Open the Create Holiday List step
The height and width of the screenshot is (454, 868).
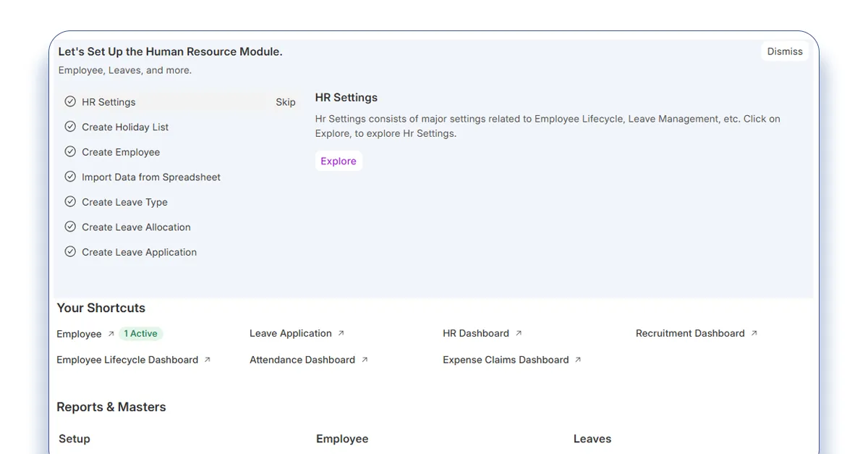tap(125, 127)
